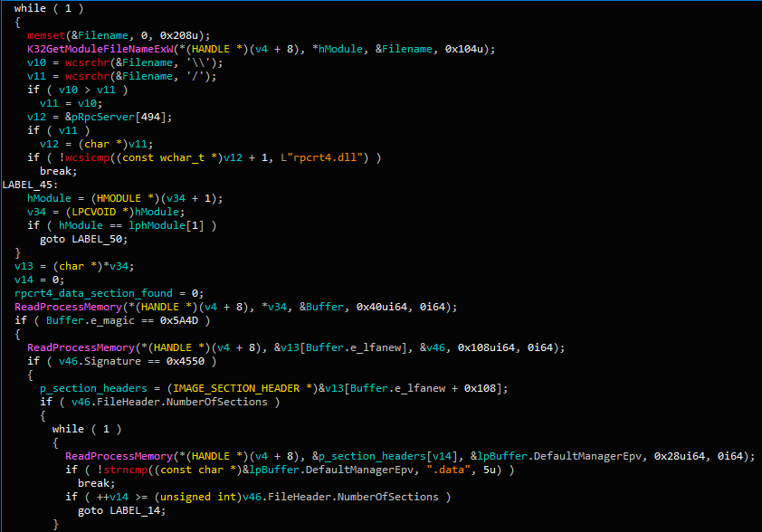Screen dimensions: 762x532
Task: Select the lphModule[1] expression
Action: (x=167, y=226)
